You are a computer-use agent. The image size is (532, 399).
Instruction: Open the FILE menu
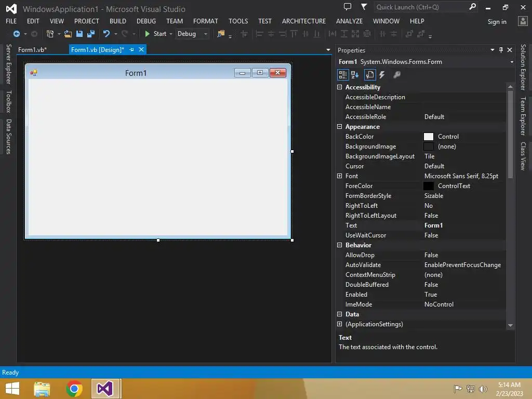(x=11, y=21)
